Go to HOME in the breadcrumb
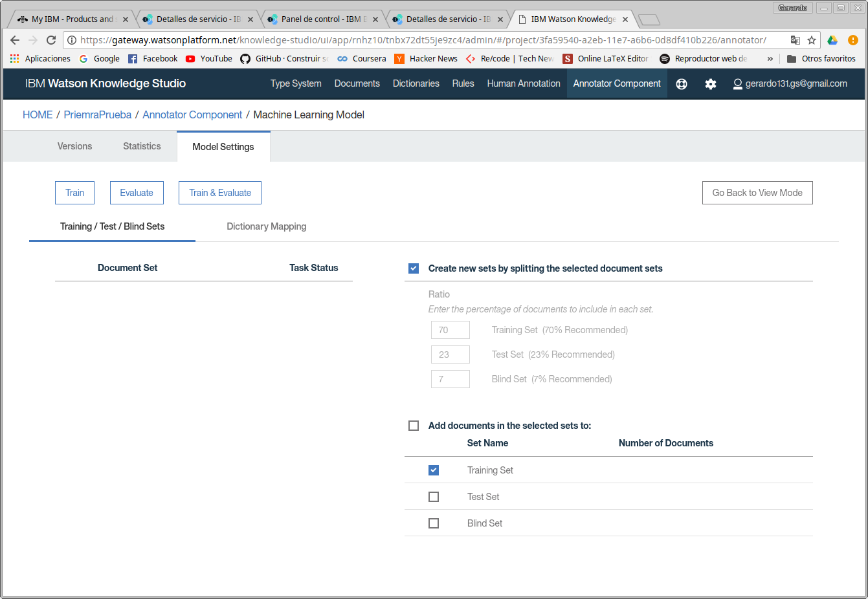Viewport: 868px width, 599px height. point(38,115)
